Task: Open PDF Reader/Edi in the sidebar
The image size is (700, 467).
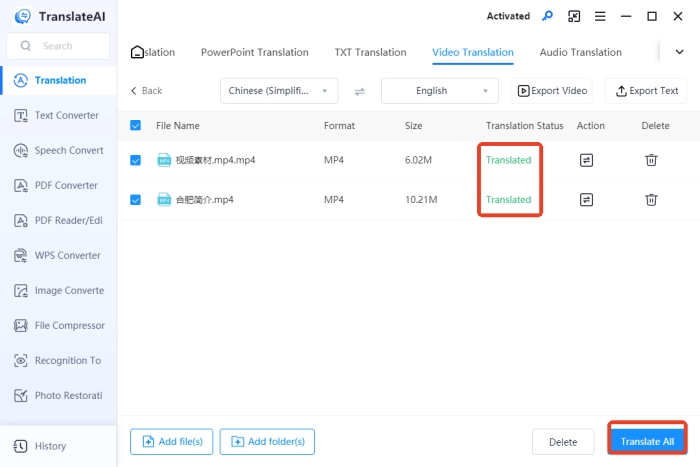Action: coord(58,221)
